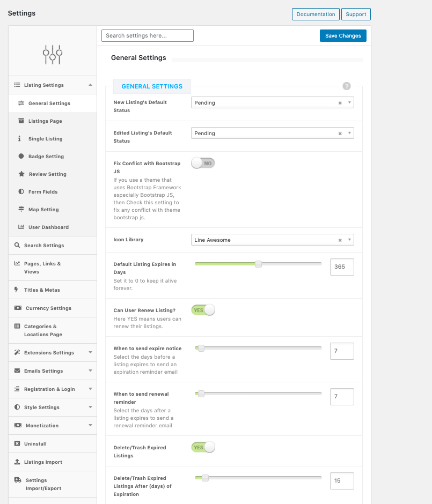Screen dimensions: 432x504
Task: Click the search settings input field
Action: pos(147,36)
